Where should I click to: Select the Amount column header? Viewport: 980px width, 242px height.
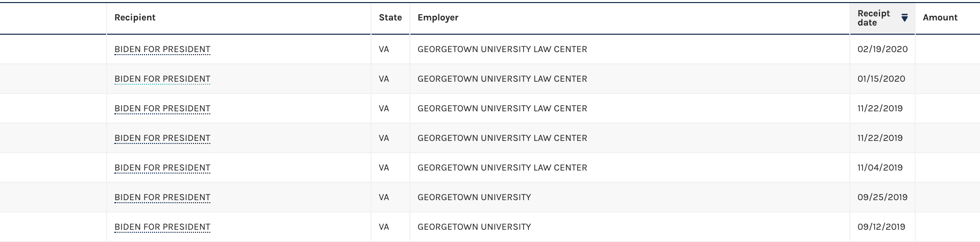click(940, 17)
